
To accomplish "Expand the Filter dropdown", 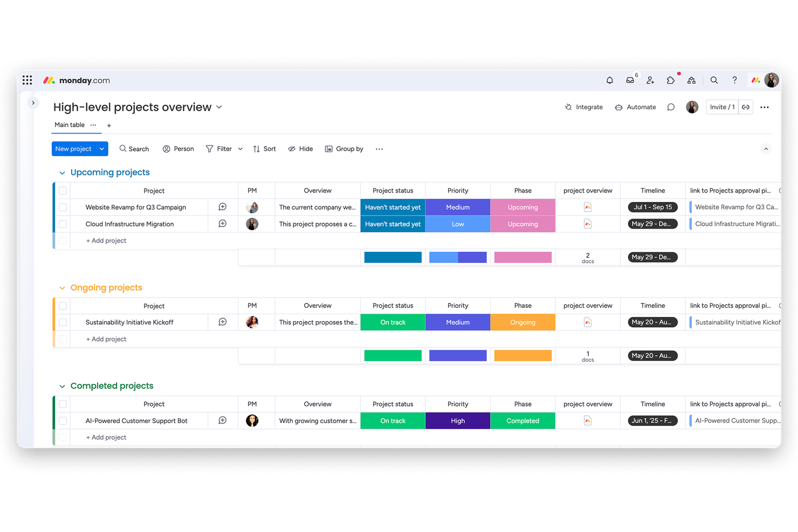I will [x=240, y=149].
